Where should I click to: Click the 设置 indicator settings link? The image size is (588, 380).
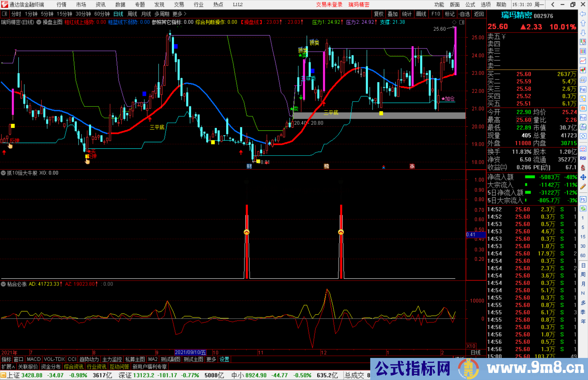tap(224, 359)
